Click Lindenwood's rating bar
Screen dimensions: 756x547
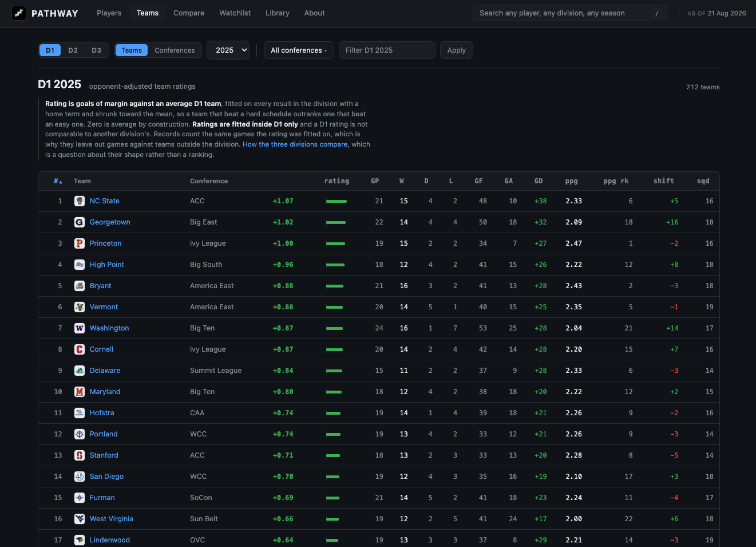tap(332, 541)
